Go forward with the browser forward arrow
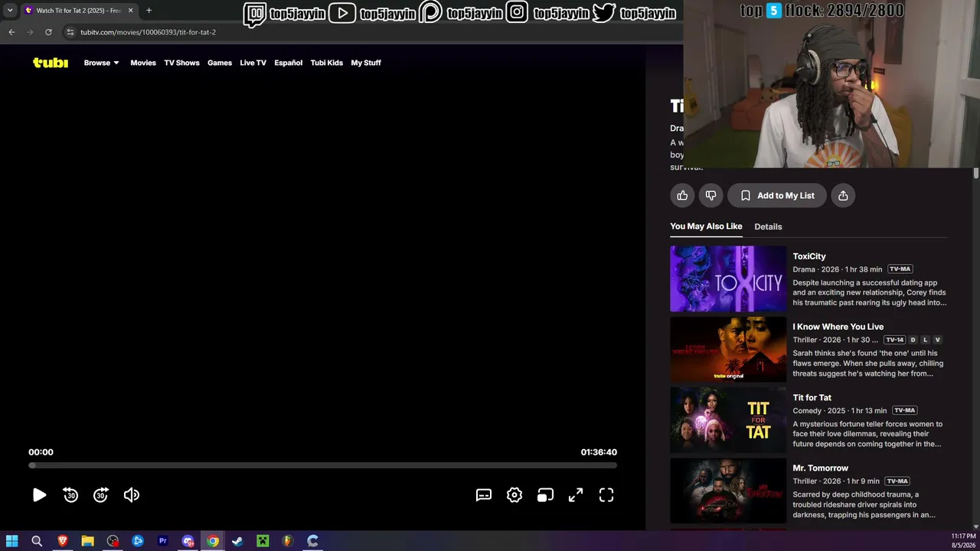This screenshot has height=551, width=980. coord(30,32)
